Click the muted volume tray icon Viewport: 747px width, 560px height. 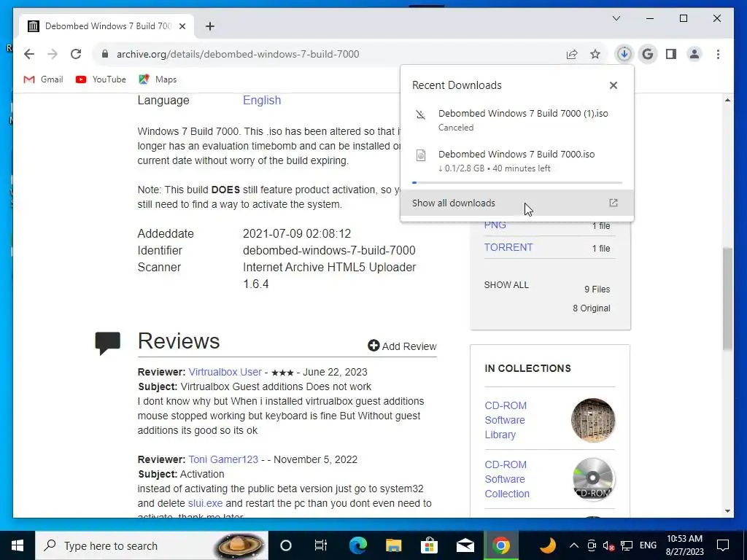[608, 545]
